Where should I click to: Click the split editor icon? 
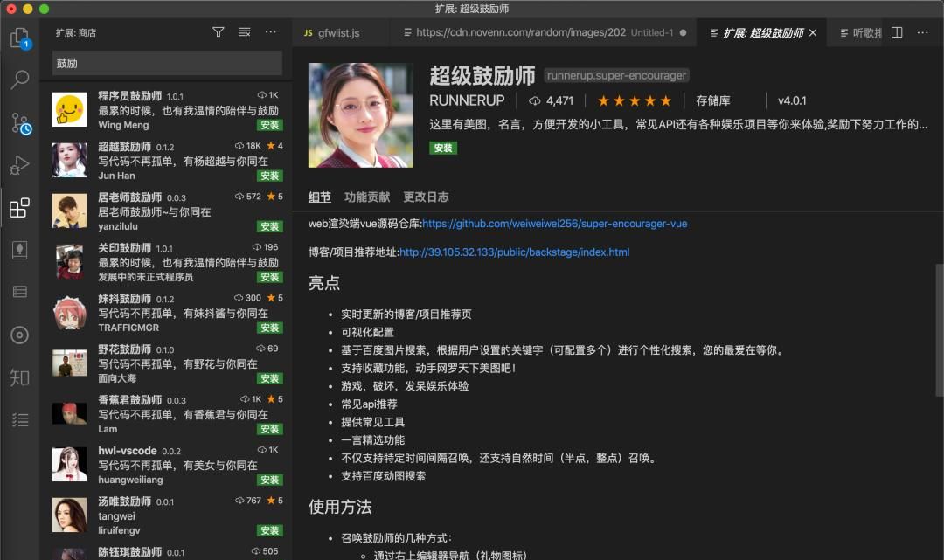[x=896, y=31]
